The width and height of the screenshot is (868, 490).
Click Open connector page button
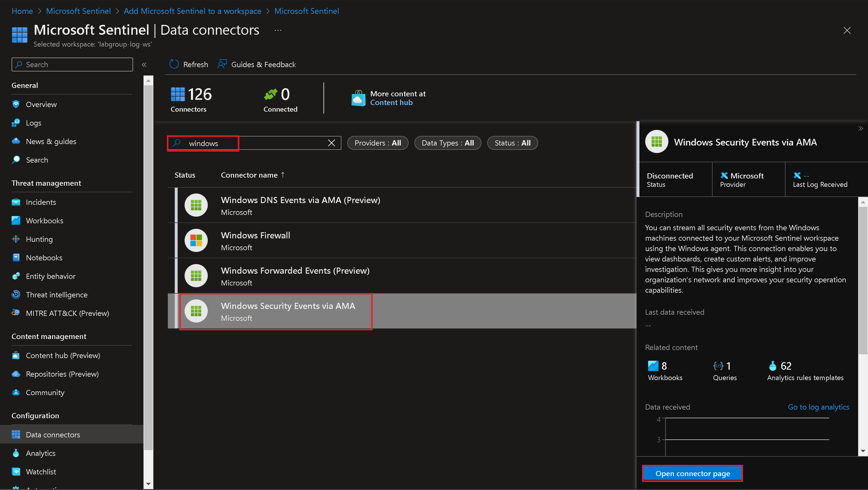(692, 474)
